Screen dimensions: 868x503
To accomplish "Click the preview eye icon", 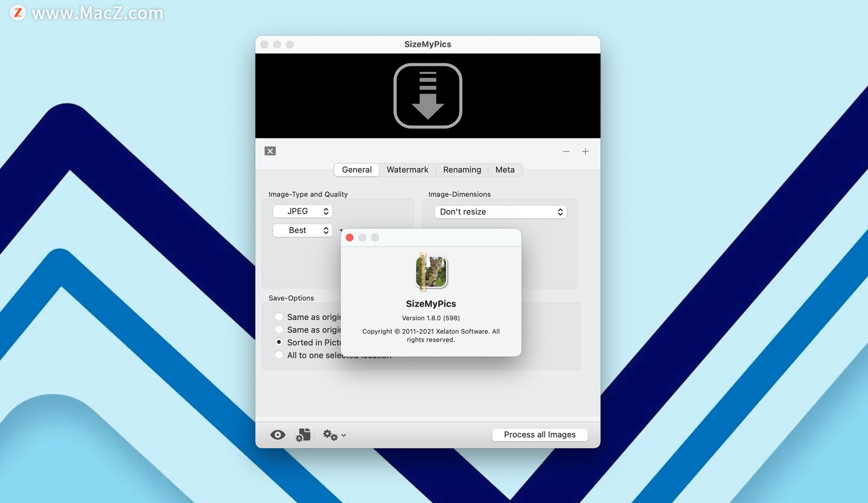I will [277, 434].
